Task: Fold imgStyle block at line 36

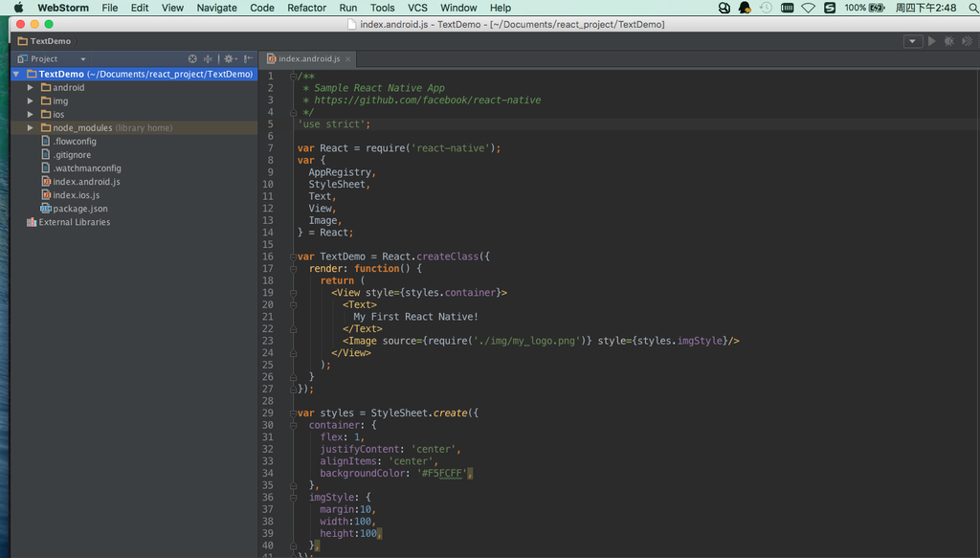Action: point(293,498)
